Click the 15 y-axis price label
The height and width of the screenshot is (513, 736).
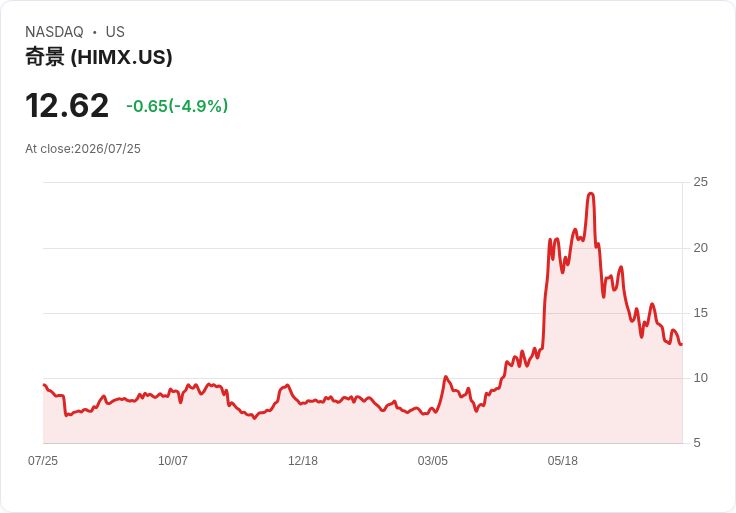point(700,313)
